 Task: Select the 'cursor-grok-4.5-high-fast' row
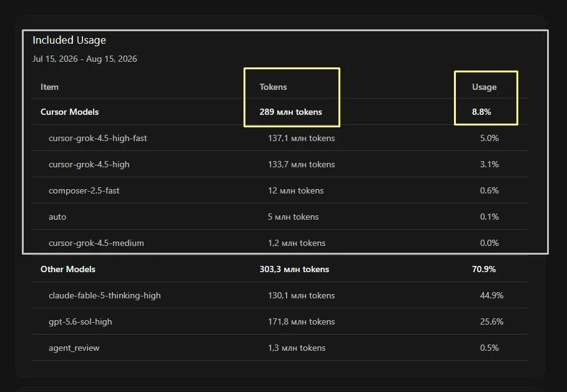coord(280,138)
